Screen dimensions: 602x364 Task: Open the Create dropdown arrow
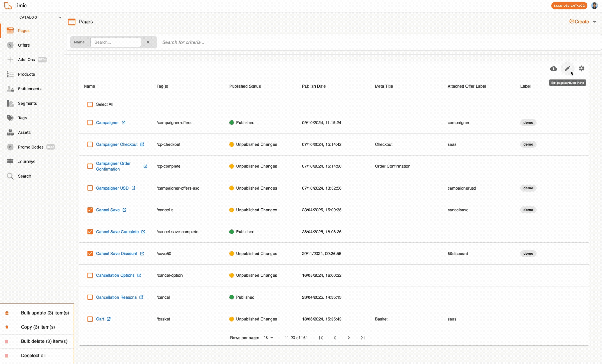pos(594,22)
